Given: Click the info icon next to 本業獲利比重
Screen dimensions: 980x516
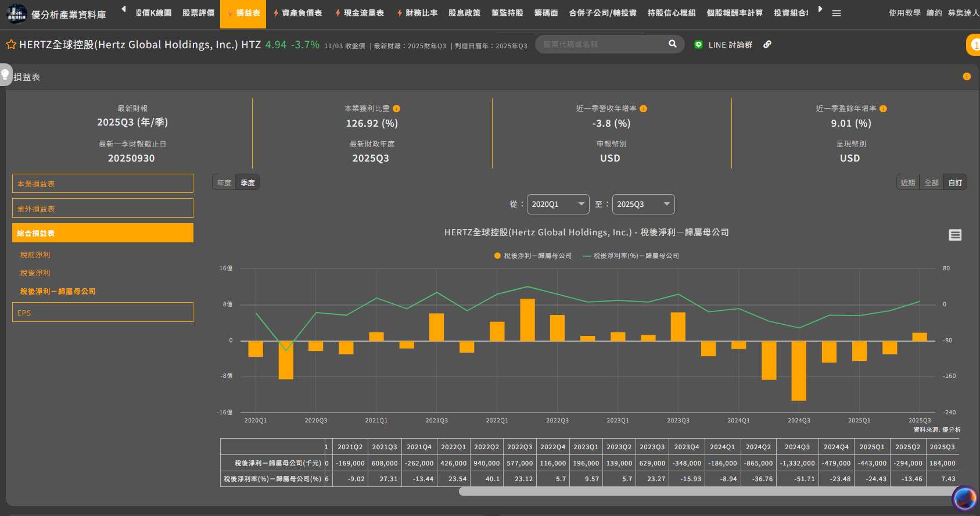Looking at the screenshot, I should point(397,109).
